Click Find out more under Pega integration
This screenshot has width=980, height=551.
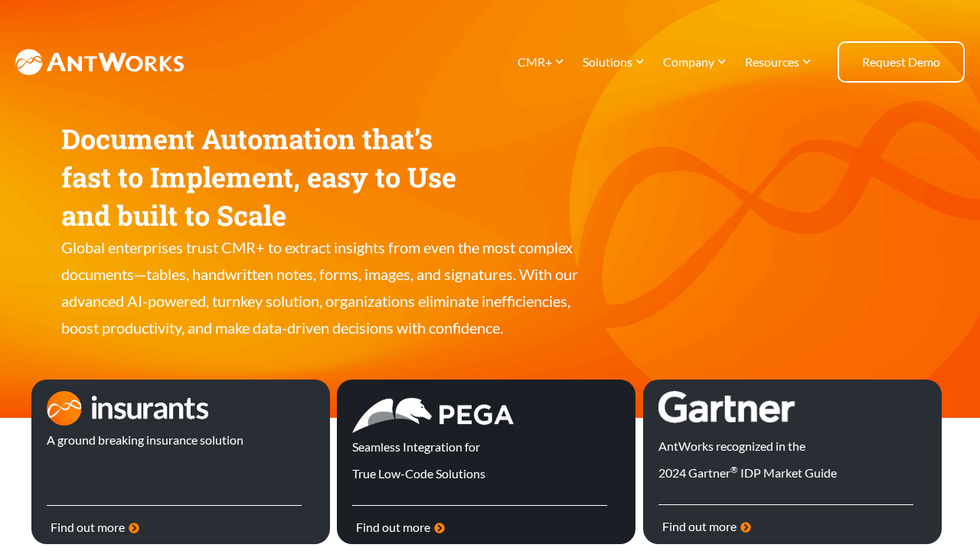pyautogui.click(x=392, y=527)
